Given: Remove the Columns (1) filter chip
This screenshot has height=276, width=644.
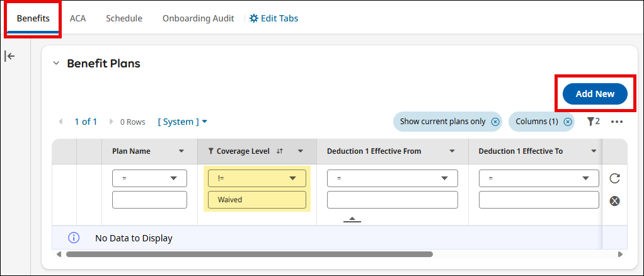Looking at the screenshot, I should 568,122.
